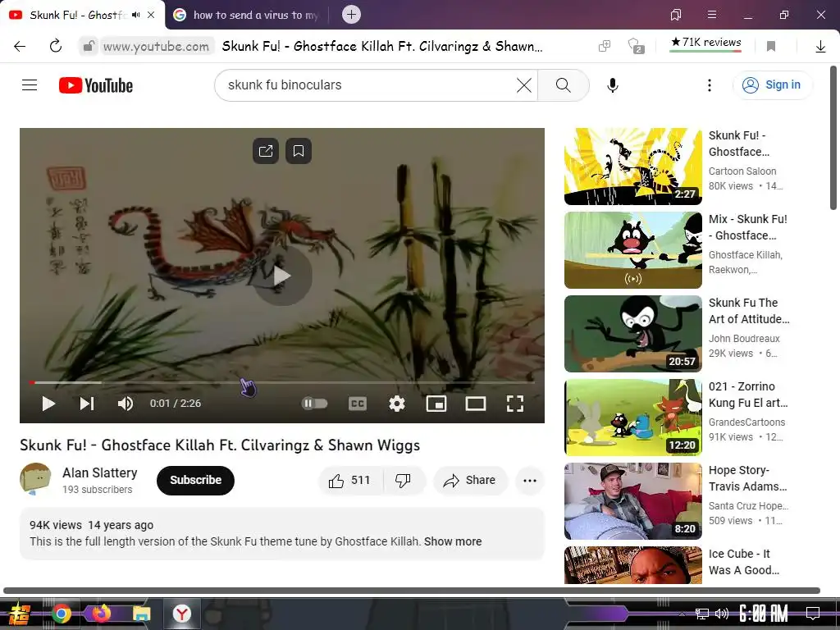The image size is (840, 630).
Task: Open Yandex browser taskbar icon
Action: 181,614
